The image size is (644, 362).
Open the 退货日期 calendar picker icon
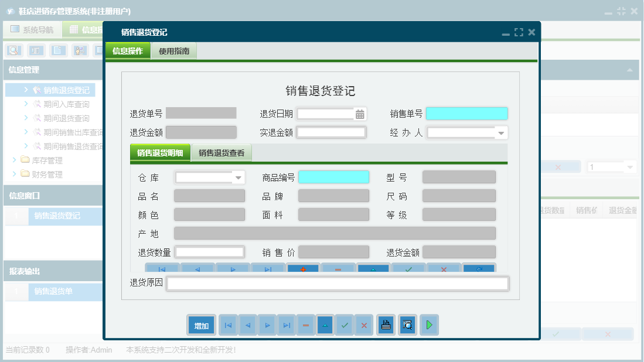[x=359, y=113]
